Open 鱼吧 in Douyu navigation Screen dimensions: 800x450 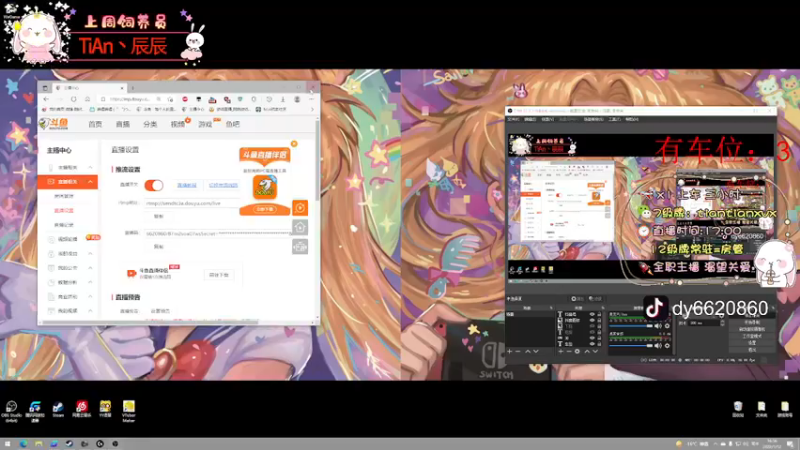point(233,124)
